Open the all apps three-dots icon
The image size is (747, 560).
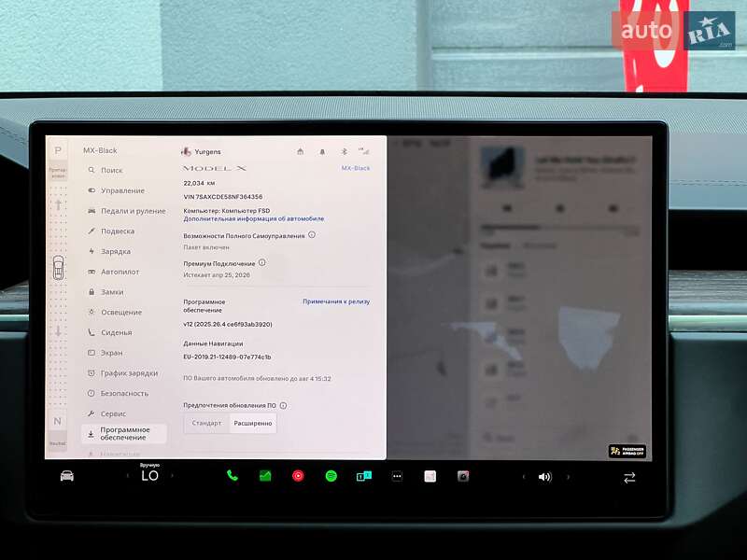point(397,476)
